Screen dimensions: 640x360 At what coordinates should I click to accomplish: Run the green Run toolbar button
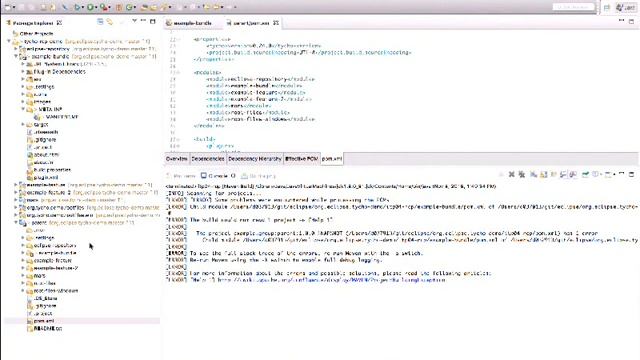tap(91, 7)
